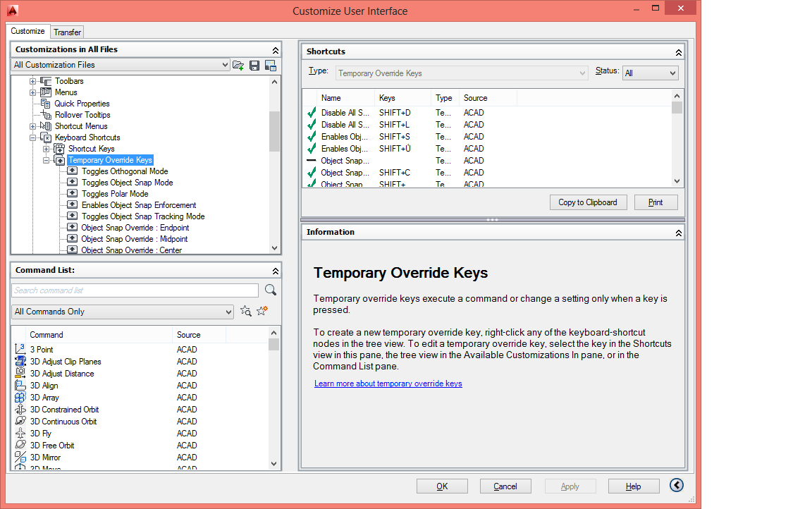Collapse the Temporary Override Keys tree node
Image resolution: width=812 pixels, height=509 pixels.
(x=47, y=160)
